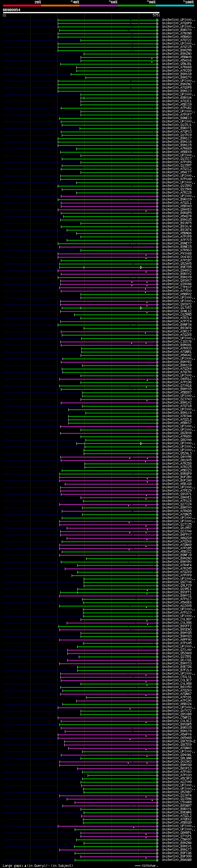Select hit UniRef100_Q5ZAV5

[x=177, y=264]
